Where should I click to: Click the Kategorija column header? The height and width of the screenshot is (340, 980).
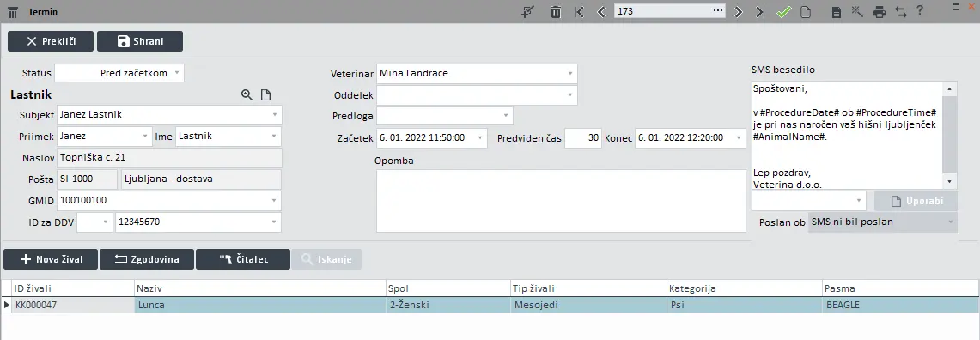click(745, 288)
